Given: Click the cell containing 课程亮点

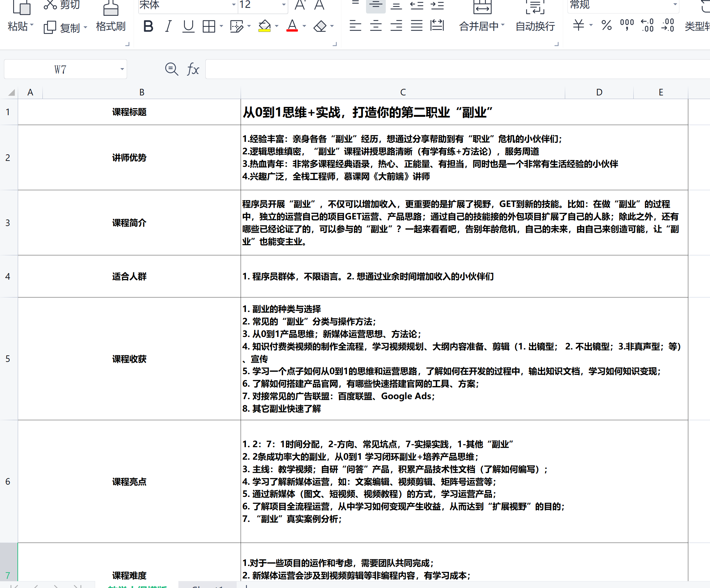Looking at the screenshot, I should (129, 481).
